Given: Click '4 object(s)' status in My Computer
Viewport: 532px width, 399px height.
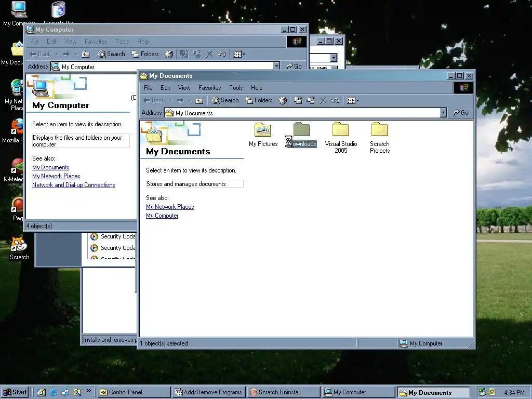Looking at the screenshot, I should (39, 226).
